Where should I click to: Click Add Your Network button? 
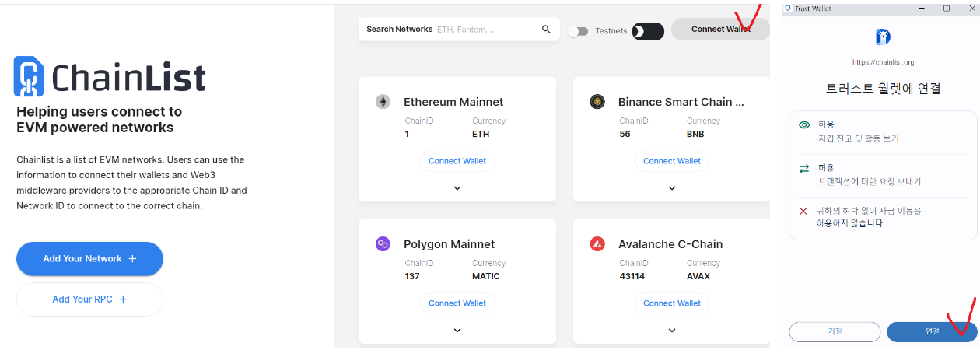89,259
